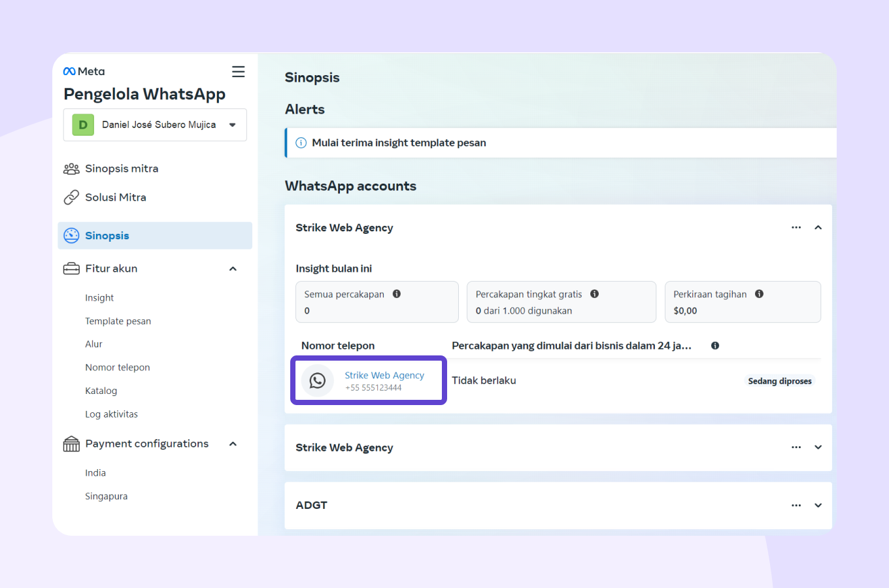Open more options for the second Strike Web Agency account

pos(796,448)
